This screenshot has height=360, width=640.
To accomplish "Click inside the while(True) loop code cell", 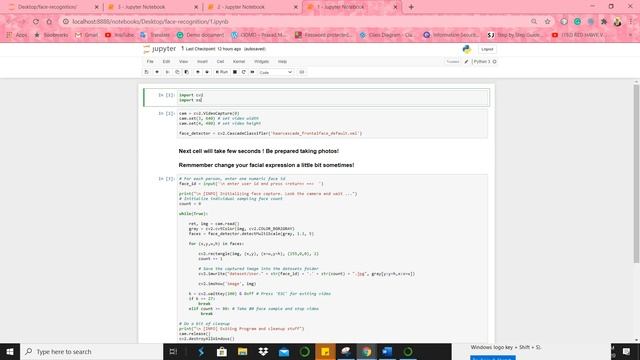I will (x=333, y=258).
